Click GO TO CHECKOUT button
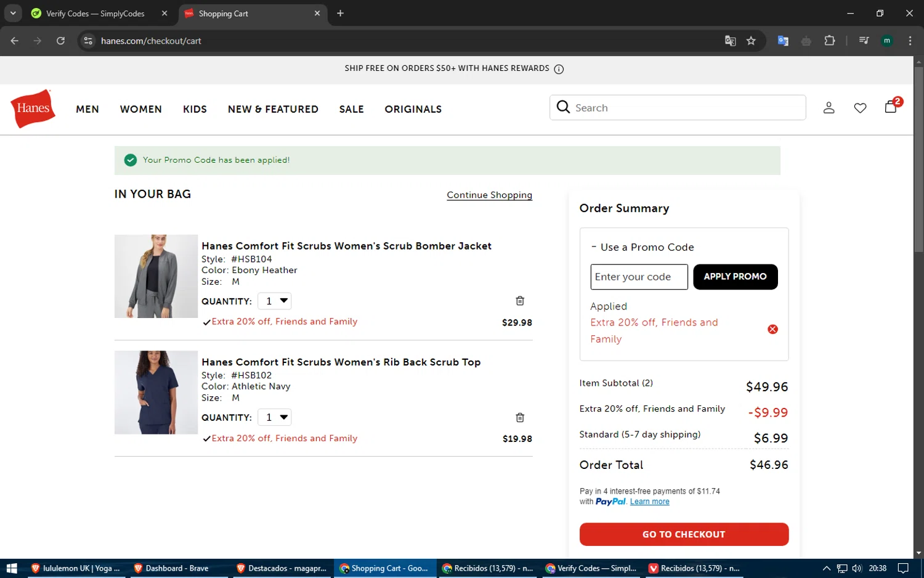The width and height of the screenshot is (924, 578). coord(684,534)
